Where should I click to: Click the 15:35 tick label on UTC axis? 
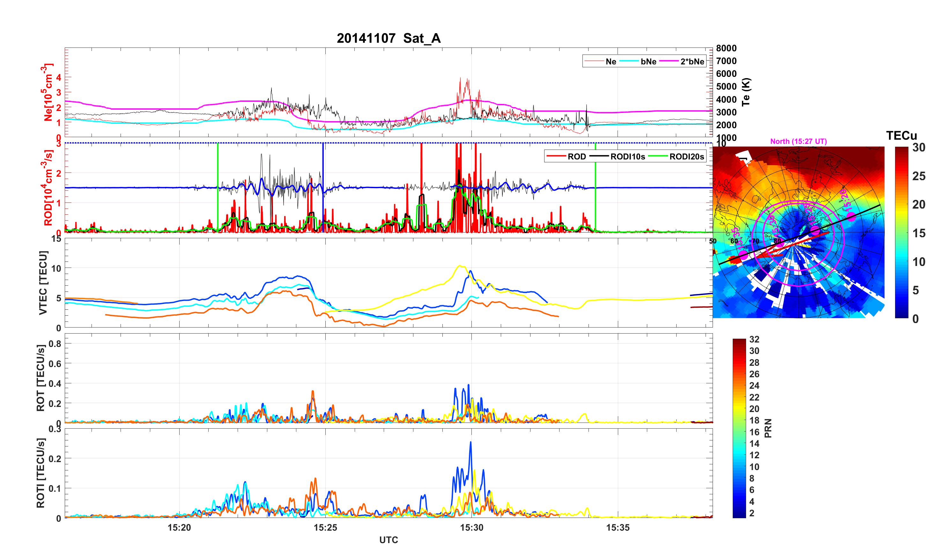pyautogui.click(x=618, y=528)
